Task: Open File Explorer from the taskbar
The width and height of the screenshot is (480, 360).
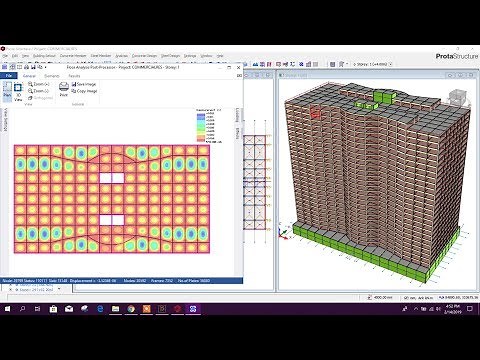Action: point(115,309)
